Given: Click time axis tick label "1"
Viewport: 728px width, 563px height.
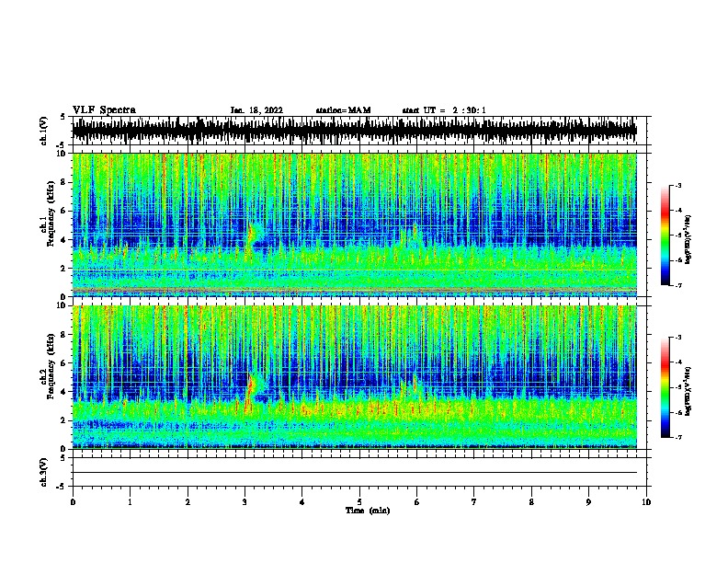Looking at the screenshot, I should tap(130, 502).
